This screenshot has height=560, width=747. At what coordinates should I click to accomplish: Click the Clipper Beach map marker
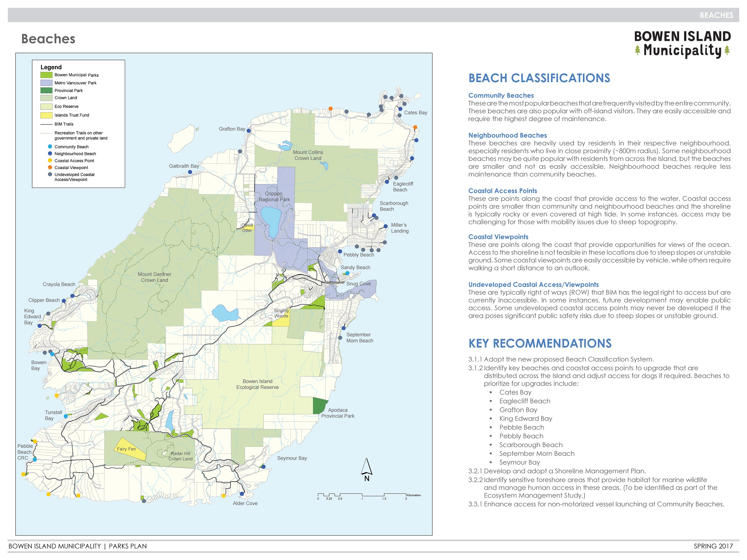click(64, 301)
